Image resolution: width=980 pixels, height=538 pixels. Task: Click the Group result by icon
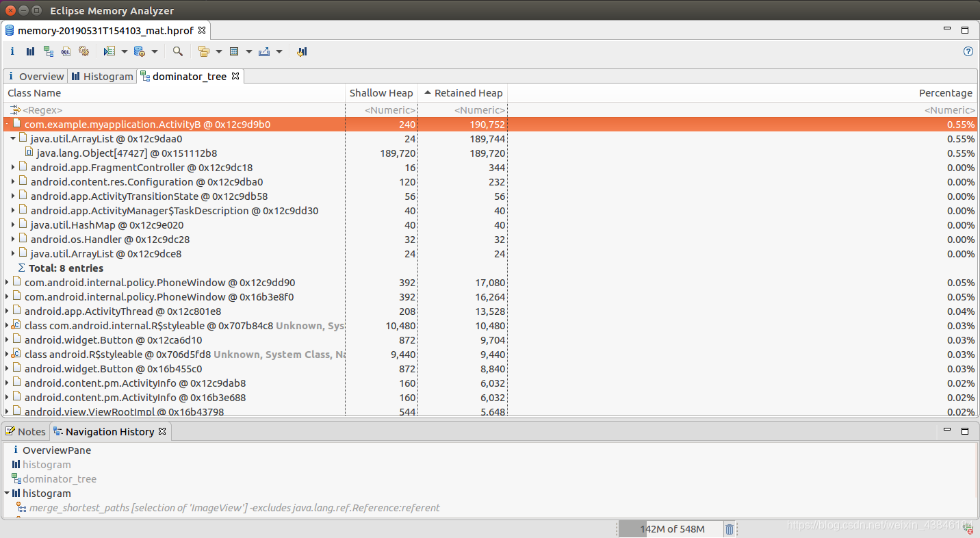(x=204, y=51)
